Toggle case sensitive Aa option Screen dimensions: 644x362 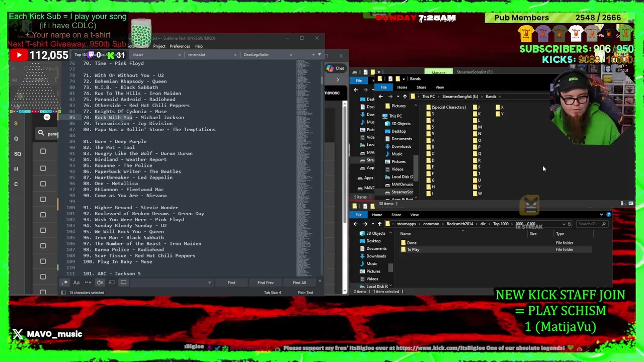(x=76, y=283)
